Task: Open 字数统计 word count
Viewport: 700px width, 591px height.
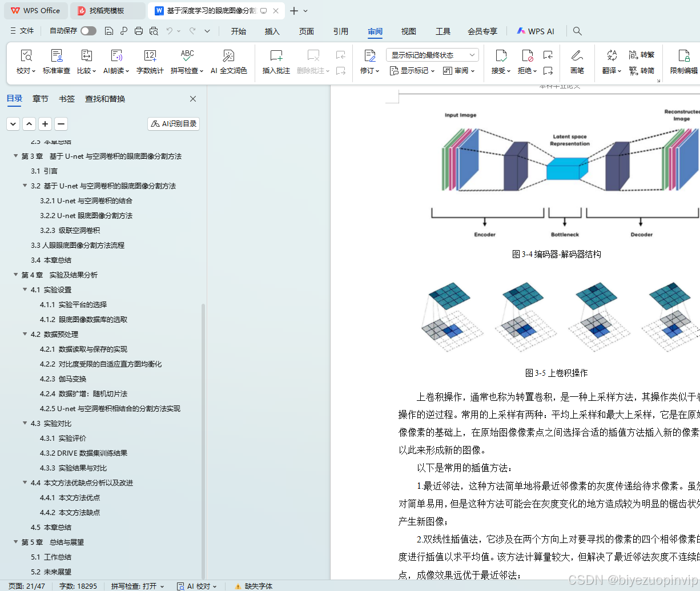Action: (150, 62)
